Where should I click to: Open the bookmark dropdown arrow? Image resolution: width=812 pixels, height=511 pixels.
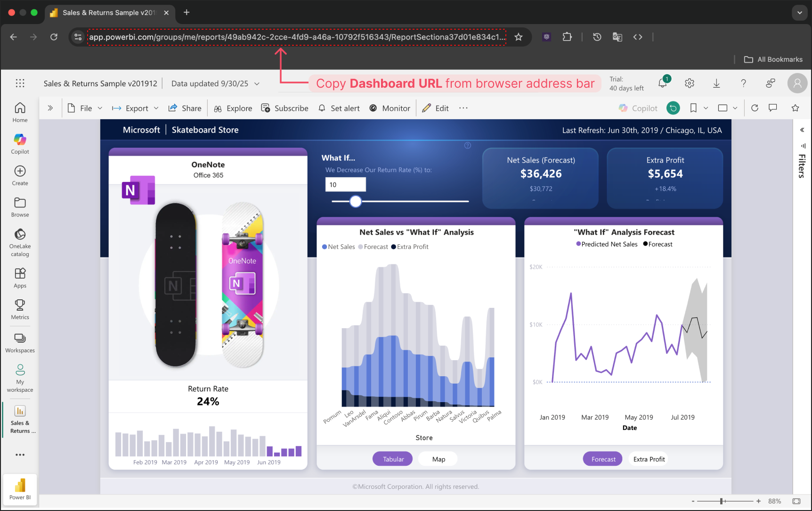tap(706, 108)
